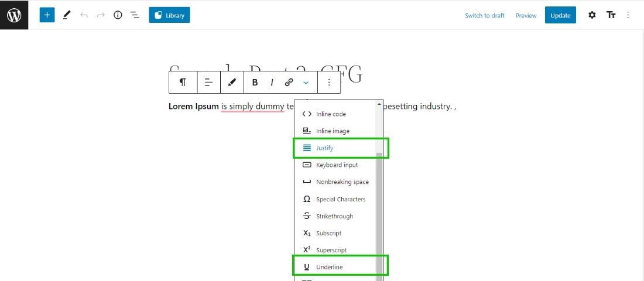
Task: Click the Switch to draft link
Action: (x=485, y=16)
